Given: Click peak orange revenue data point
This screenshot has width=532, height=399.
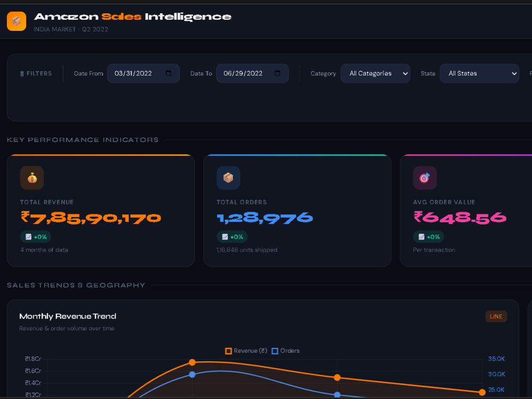Looking at the screenshot, I should pyautogui.click(x=192, y=362).
